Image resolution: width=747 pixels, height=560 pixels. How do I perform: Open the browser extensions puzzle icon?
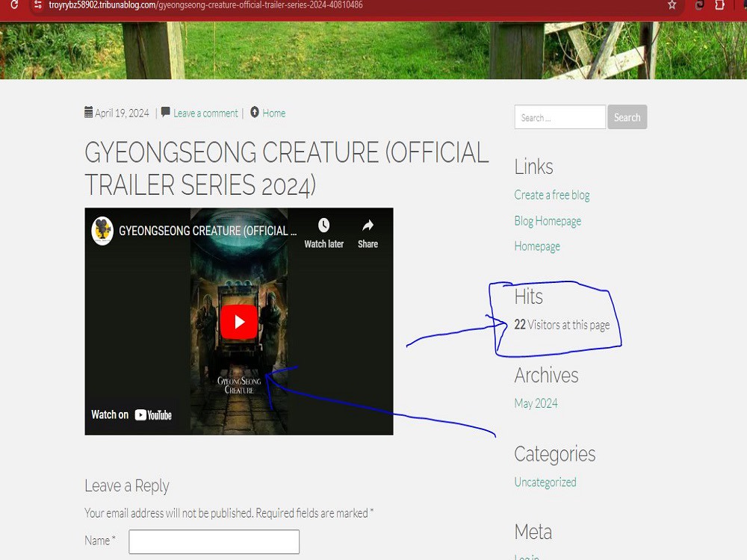click(720, 4)
